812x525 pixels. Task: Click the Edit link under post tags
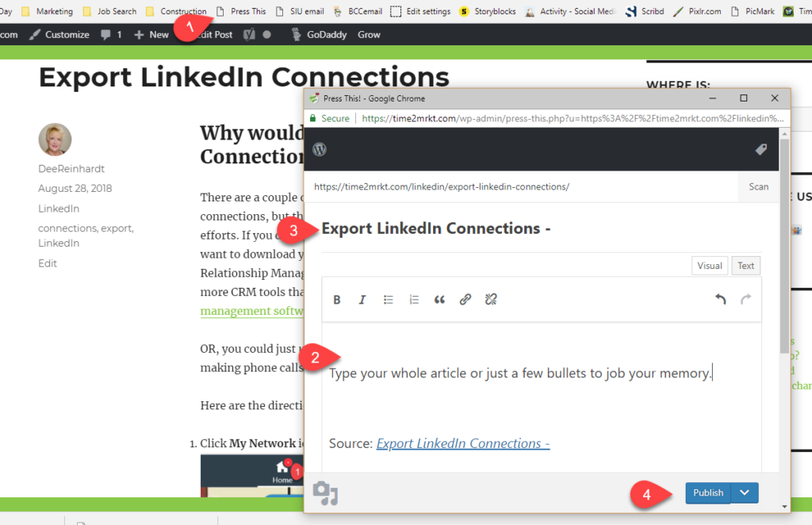click(47, 263)
